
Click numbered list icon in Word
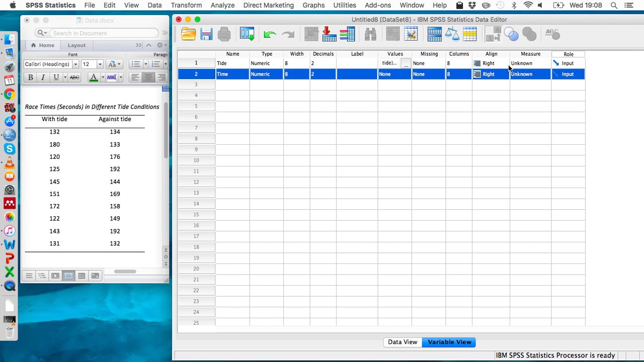pyautogui.click(x=156, y=64)
